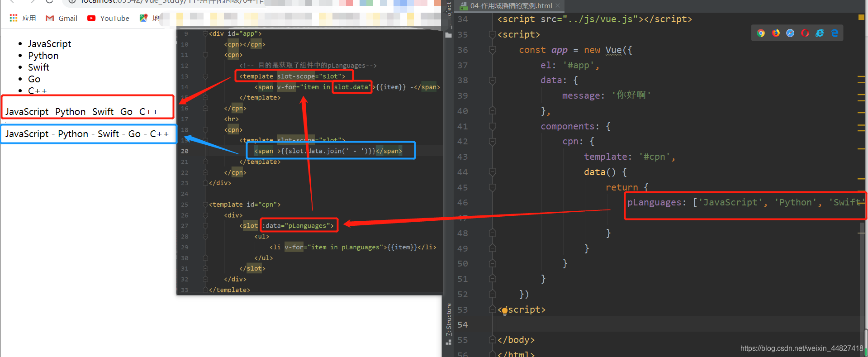868x357 pixels.
Task: Open preview in Chrome from IDE browser bar
Action: pyautogui.click(x=761, y=33)
